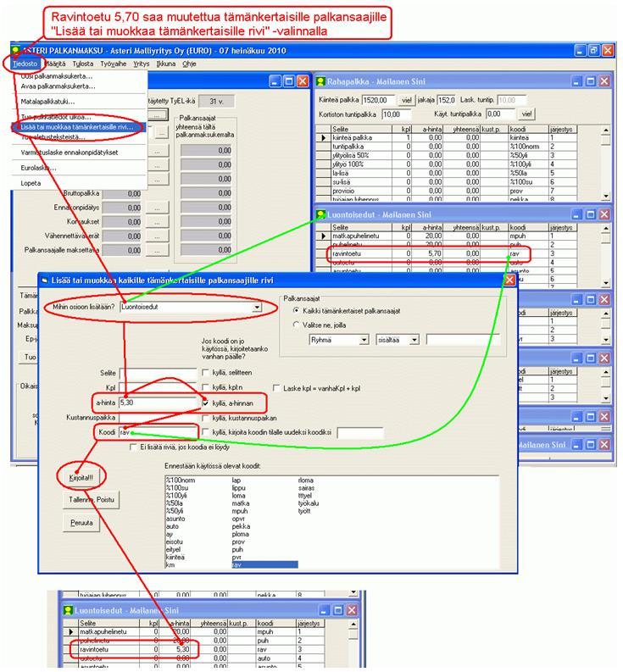Click the ... button beside Palkansaajalle maksettava
The image size is (623, 672).
click(x=158, y=250)
